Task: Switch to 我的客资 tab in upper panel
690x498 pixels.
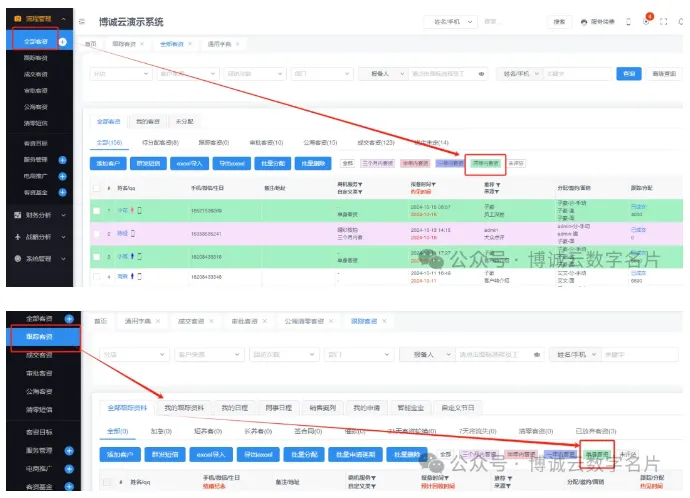Action: click(x=147, y=120)
